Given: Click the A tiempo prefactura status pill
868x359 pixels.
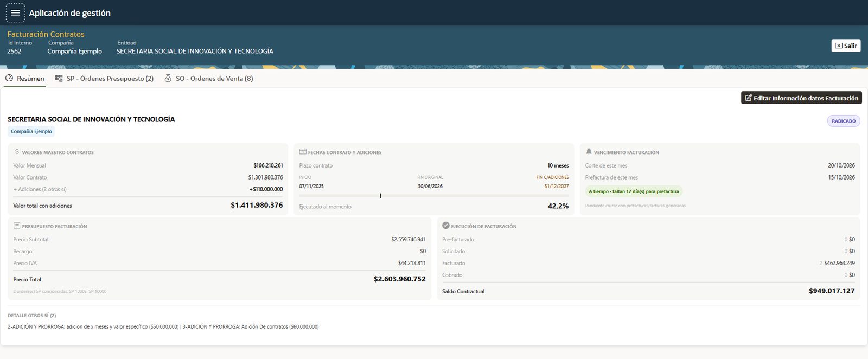Looking at the screenshot, I should point(634,191).
